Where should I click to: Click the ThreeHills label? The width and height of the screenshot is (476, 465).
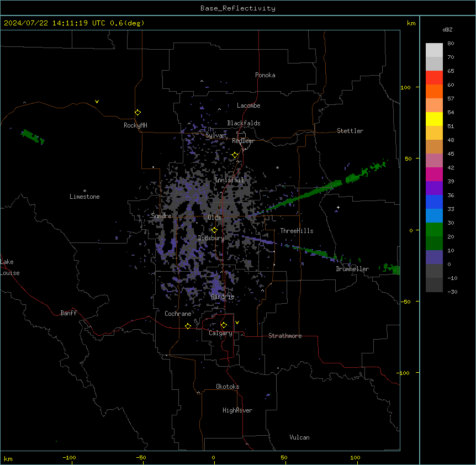[297, 231]
